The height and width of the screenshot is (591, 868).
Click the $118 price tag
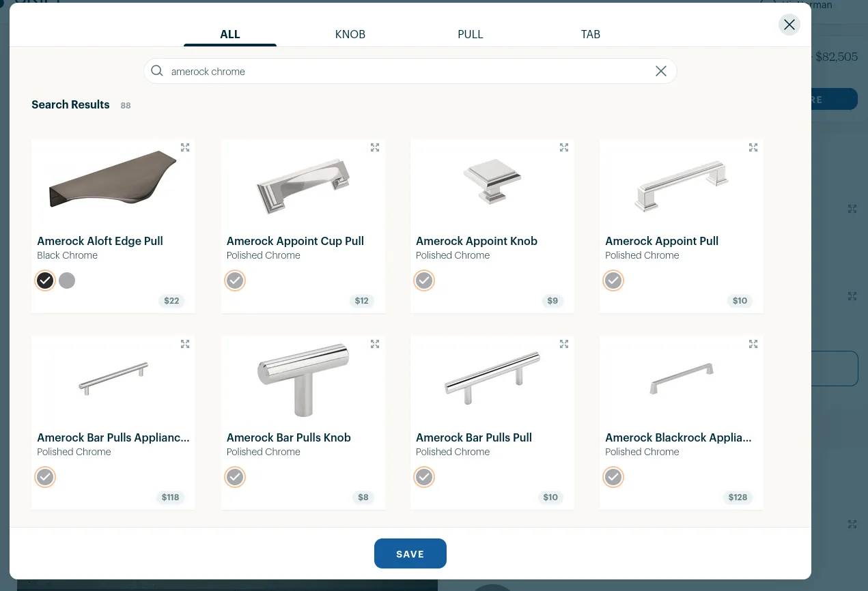click(170, 498)
